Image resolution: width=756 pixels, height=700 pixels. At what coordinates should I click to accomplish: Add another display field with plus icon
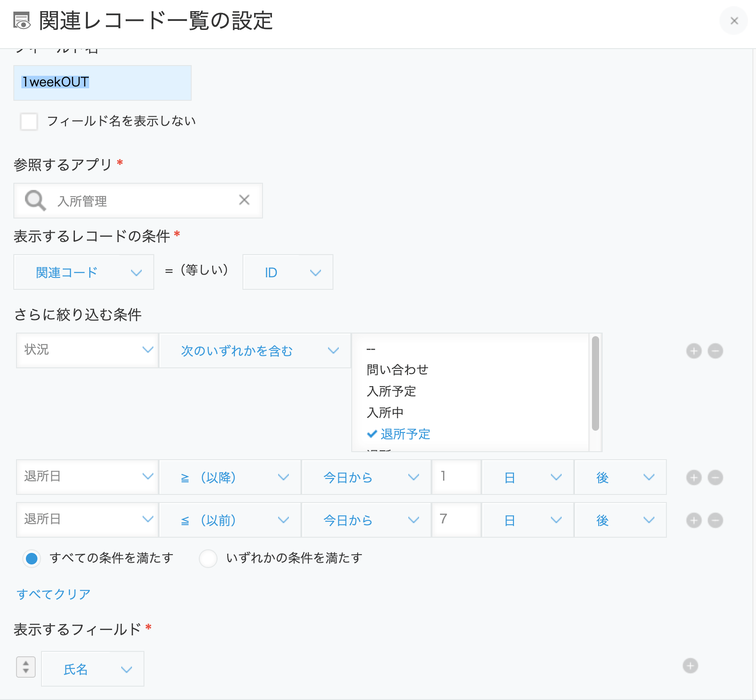tap(690, 666)
